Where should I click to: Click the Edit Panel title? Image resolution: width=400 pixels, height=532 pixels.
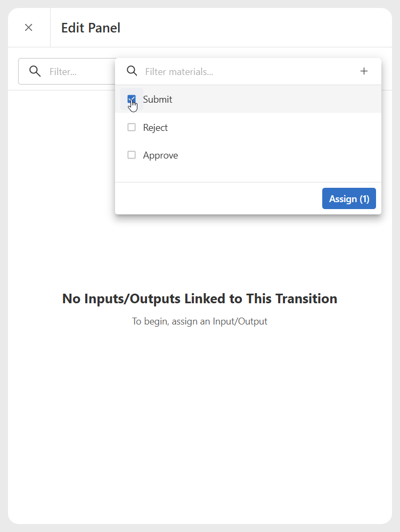91,28
